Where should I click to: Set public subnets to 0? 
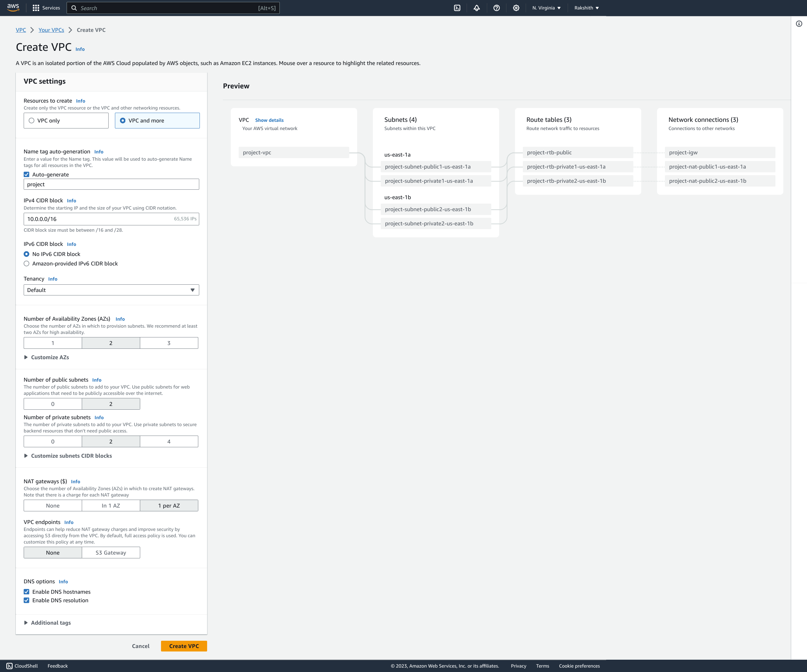53,404
